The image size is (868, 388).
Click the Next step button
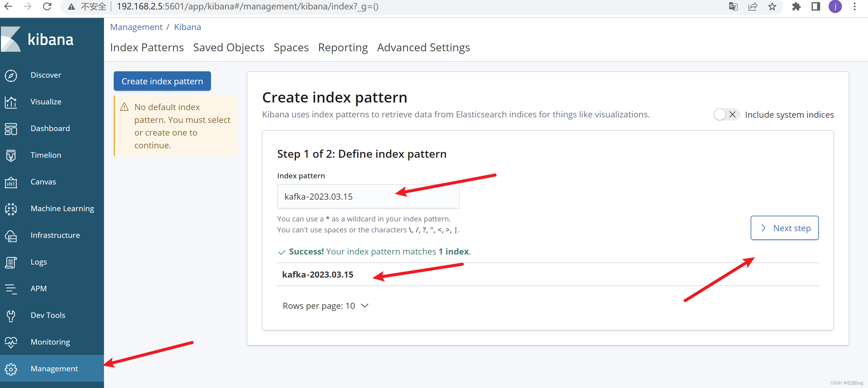click(784, 228)
